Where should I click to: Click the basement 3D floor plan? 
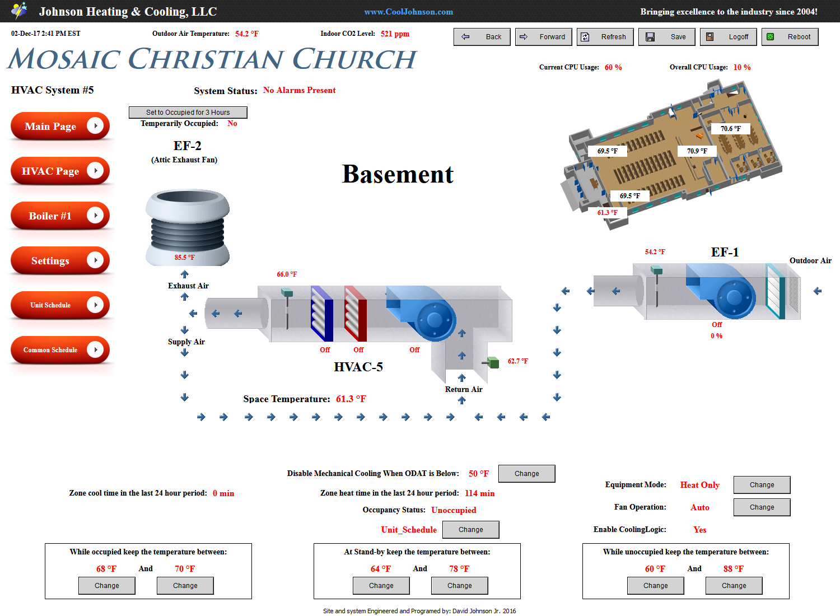(672, 154)
